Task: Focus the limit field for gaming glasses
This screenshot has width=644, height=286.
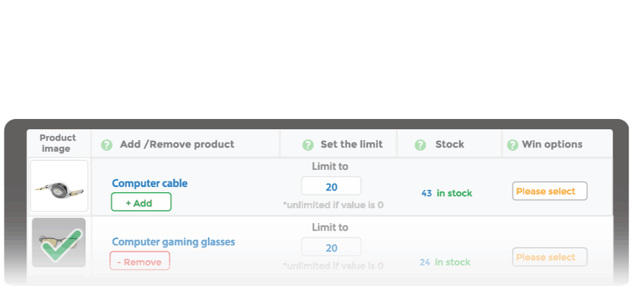Action: coord(331,248)
